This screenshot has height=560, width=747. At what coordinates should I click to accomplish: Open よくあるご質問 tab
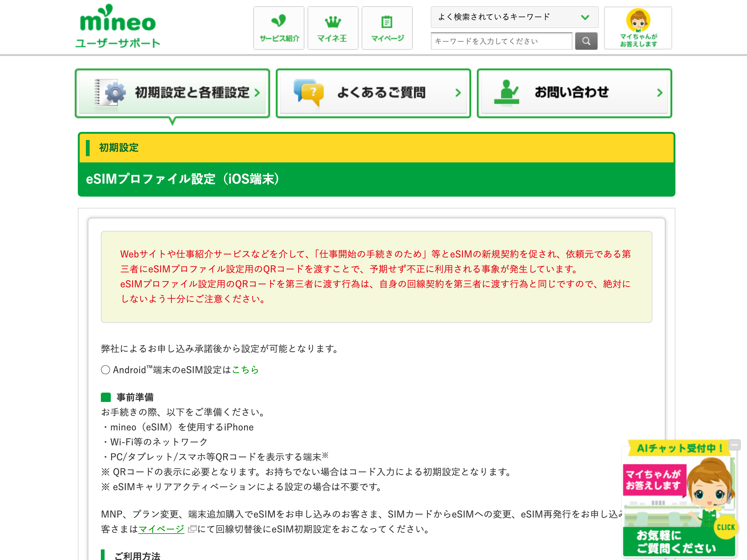(x=373, y=93)
